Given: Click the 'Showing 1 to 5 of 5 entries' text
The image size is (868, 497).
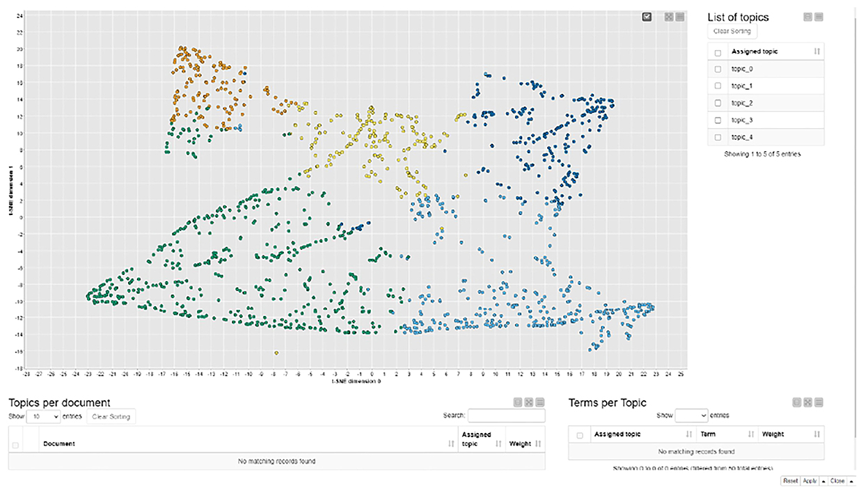Looking at the screenshot, I should (762, 153).
